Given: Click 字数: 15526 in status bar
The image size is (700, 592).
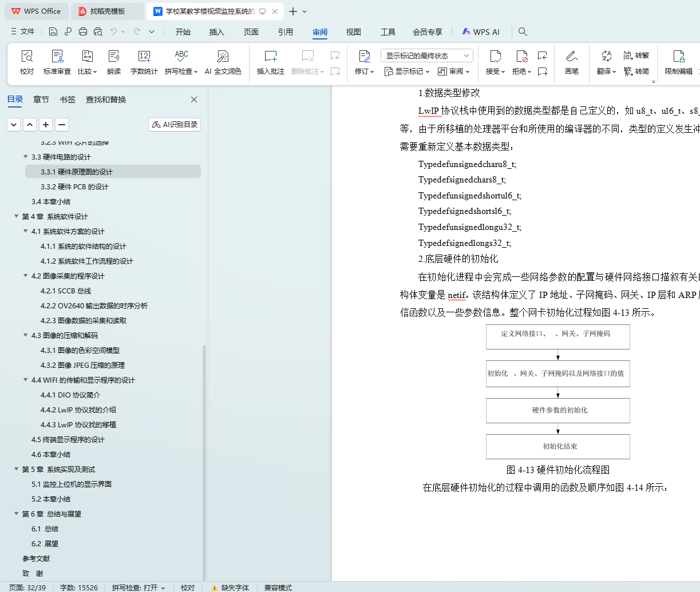Looking at the screenshot, I should pos(79,587).
